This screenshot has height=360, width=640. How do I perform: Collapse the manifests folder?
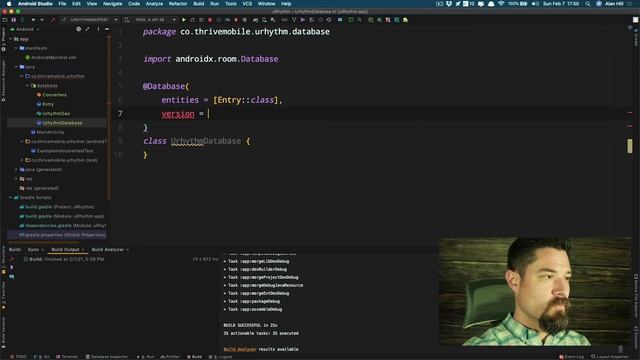(16, 48)
